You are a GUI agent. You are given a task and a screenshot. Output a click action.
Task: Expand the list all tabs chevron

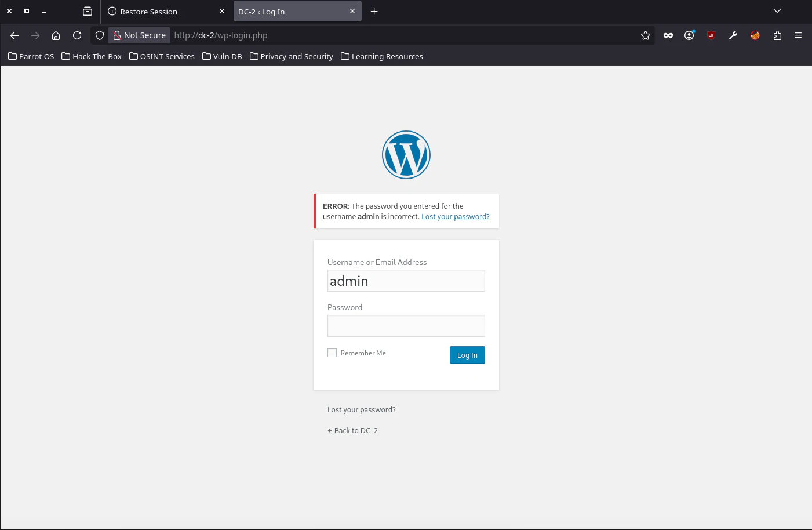pyautogui.click(x=777, y=11)
